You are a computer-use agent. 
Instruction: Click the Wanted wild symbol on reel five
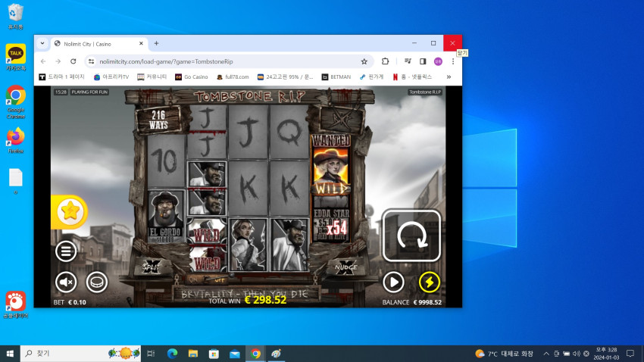(x=331, y=165)
